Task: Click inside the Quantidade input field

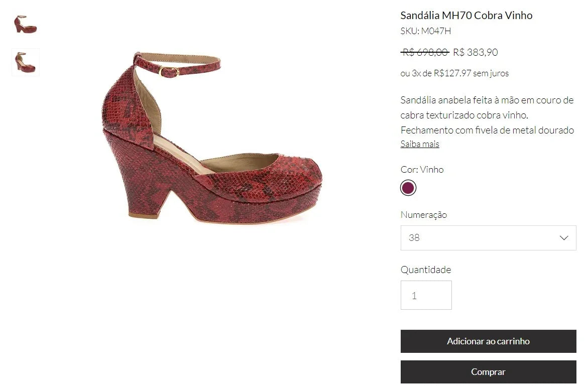Action: (426, 295)
